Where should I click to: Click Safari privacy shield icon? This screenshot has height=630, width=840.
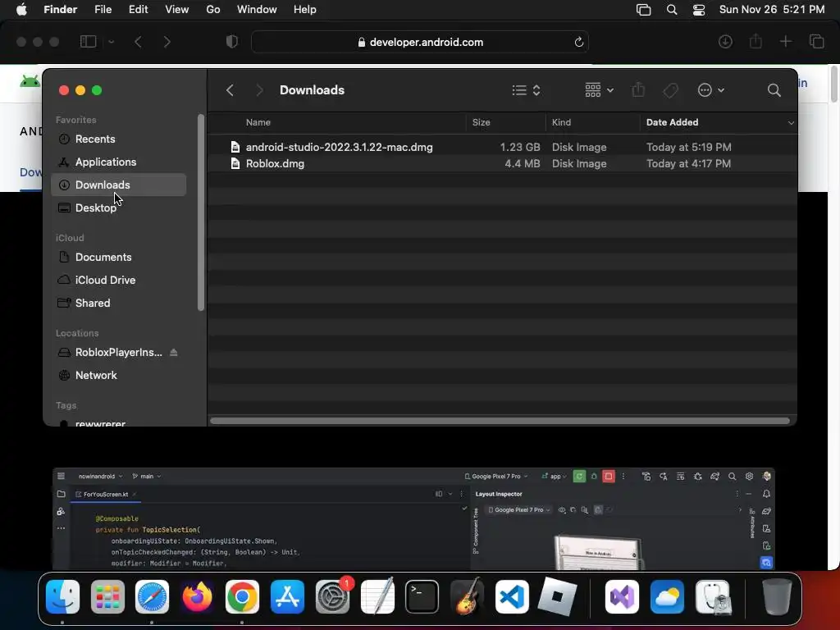click(x=232, y=41)
